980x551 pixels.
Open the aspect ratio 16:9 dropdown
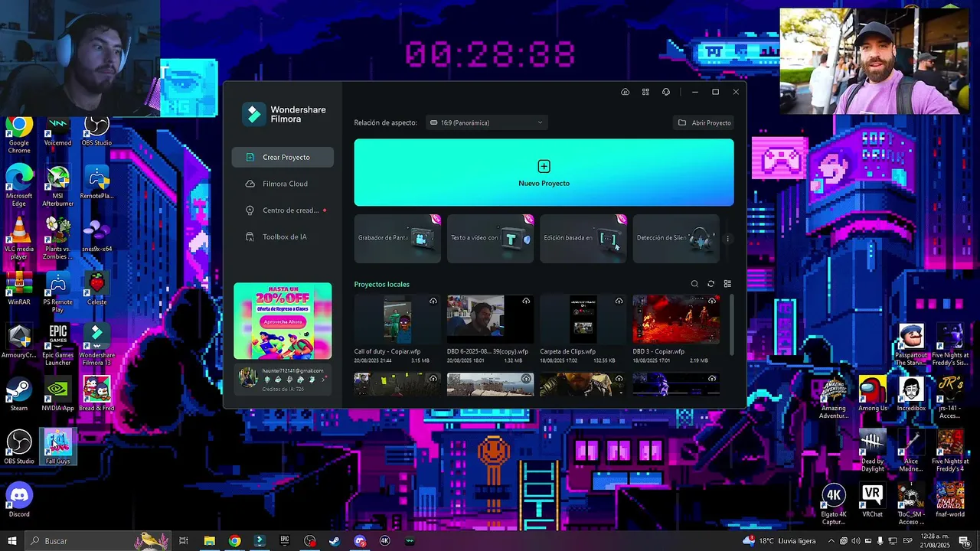click(486, 122)
